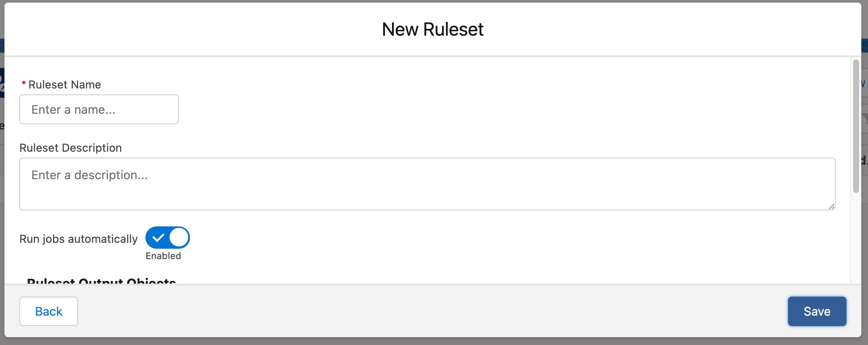Click the Enabled status text
The width and height of the screenshot is (868, 345).
(163, 256)
